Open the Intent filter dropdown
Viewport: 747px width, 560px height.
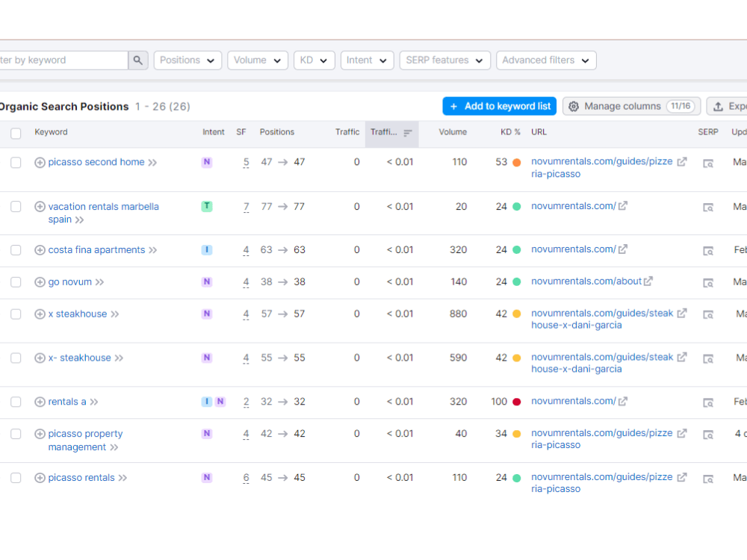(x=368, y=60)
